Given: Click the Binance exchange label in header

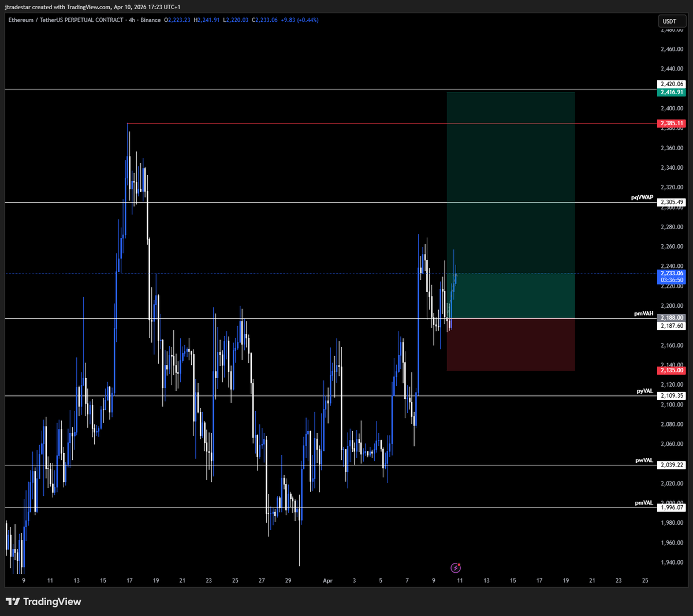Looking at the screenshot, I should [151, 20].
